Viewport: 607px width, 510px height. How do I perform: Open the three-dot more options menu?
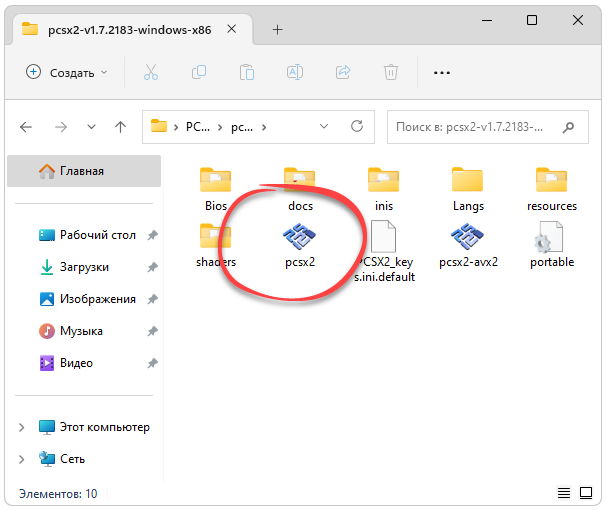pos(442,72)
